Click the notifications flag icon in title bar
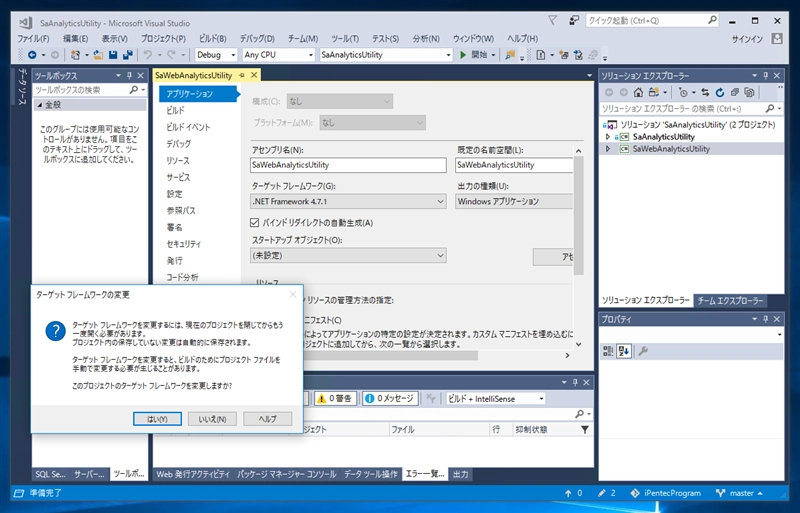 552,20
